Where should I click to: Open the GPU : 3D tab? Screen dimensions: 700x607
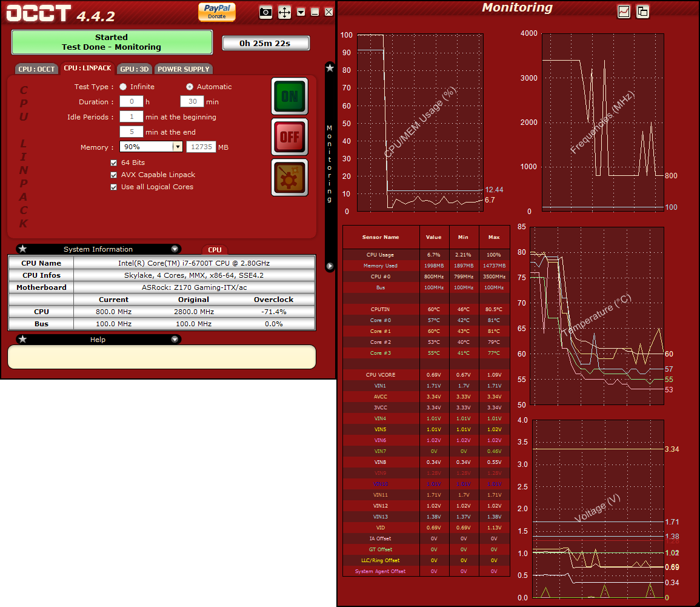click(x=135, y=69)
